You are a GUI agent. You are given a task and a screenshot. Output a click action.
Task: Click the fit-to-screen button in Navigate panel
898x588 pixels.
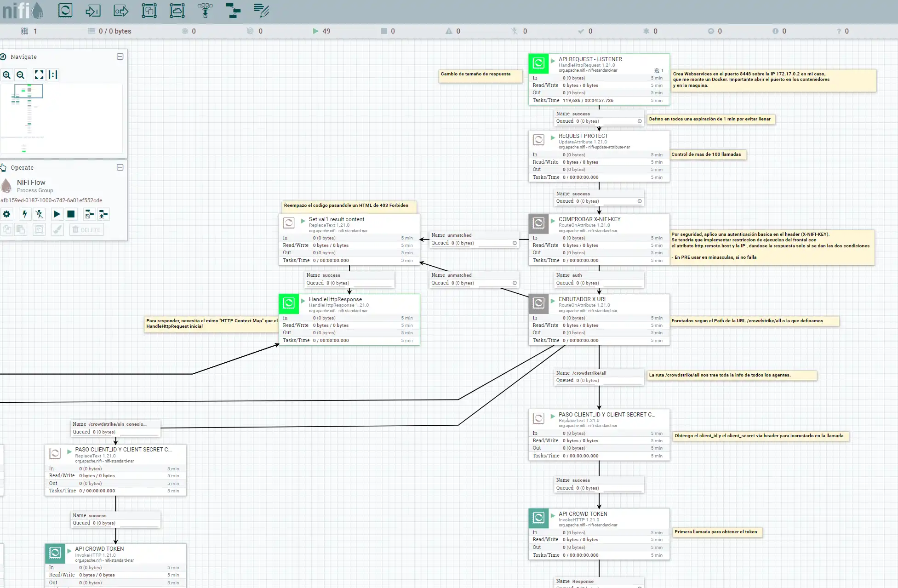39,75
